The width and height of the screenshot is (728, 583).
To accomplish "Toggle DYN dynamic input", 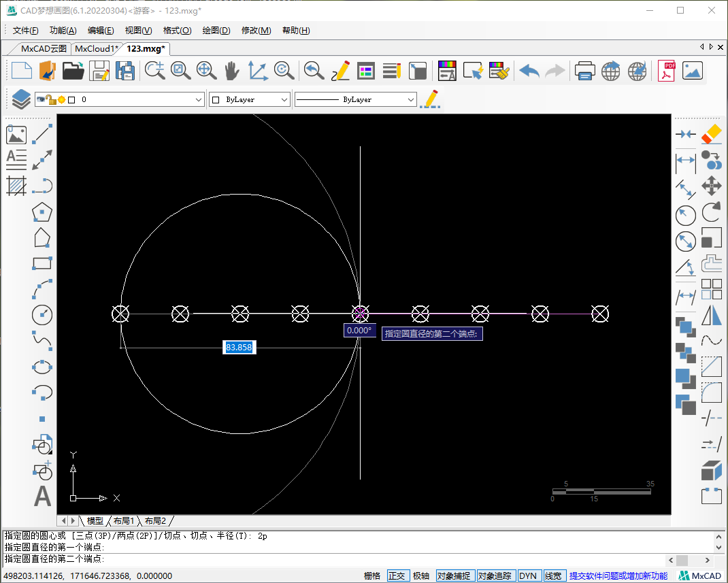I will coord(527,576).
